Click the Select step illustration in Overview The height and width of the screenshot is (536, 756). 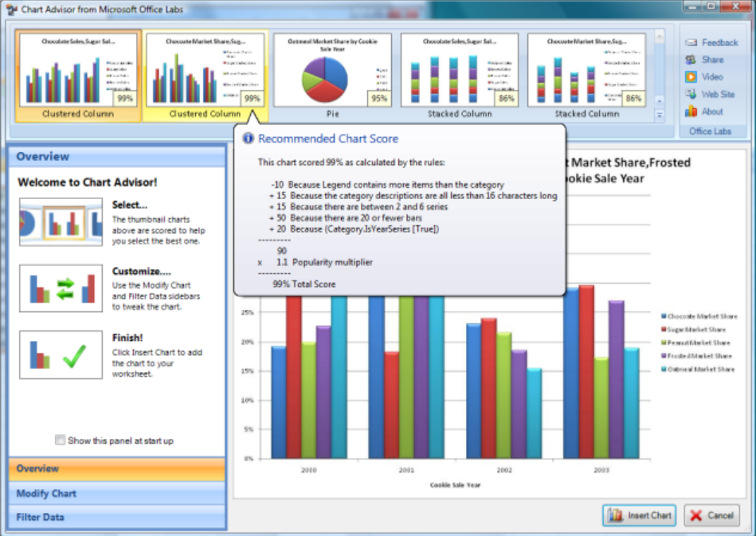[x=61, y=221]
